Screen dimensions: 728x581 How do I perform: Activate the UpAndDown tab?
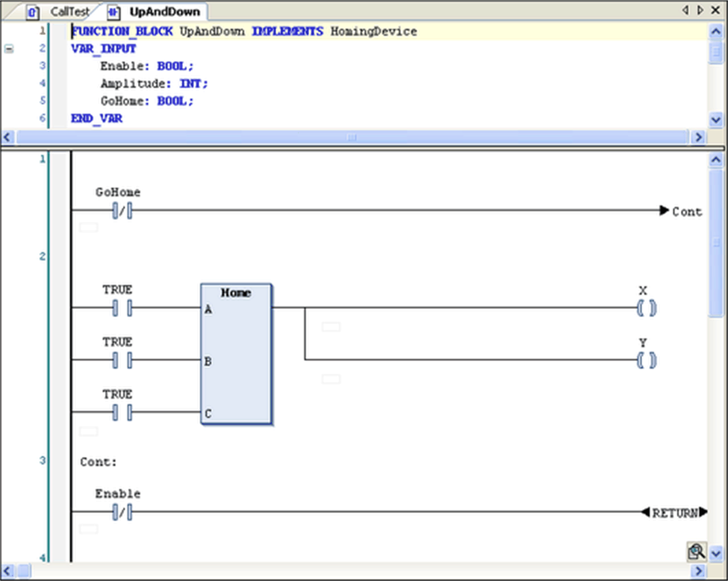(x=165, y=12)
